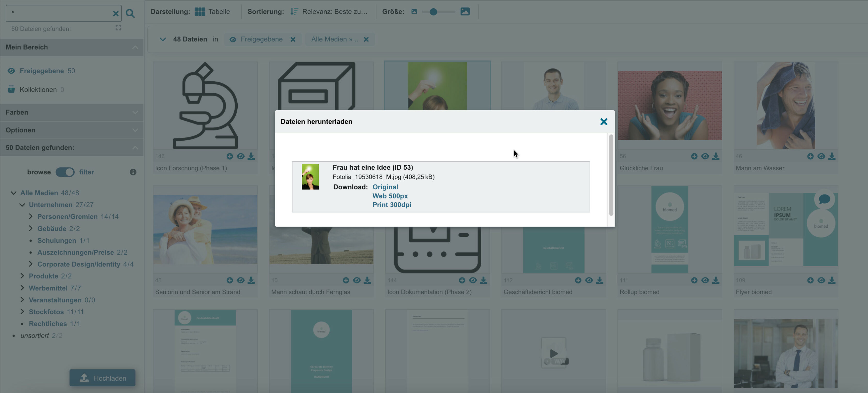Click the small image size icon
Screen dimensions: 868x393
point(414,11)
